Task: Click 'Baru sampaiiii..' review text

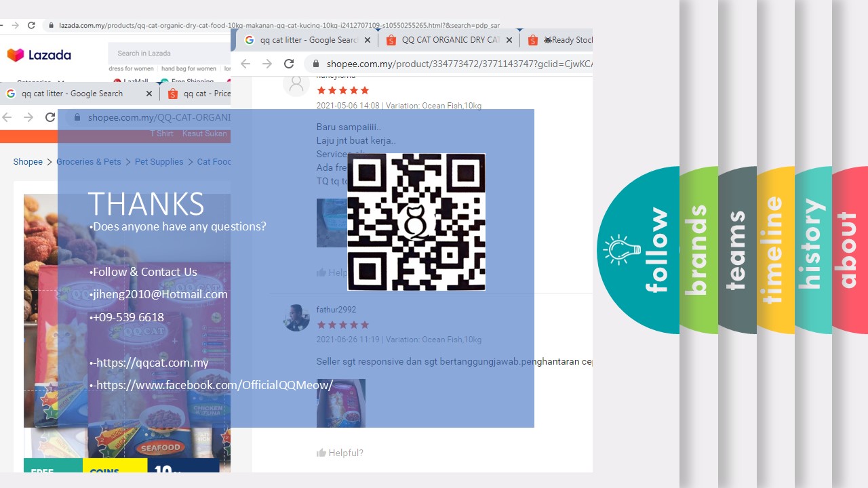Action: click(x=349, y=127)
